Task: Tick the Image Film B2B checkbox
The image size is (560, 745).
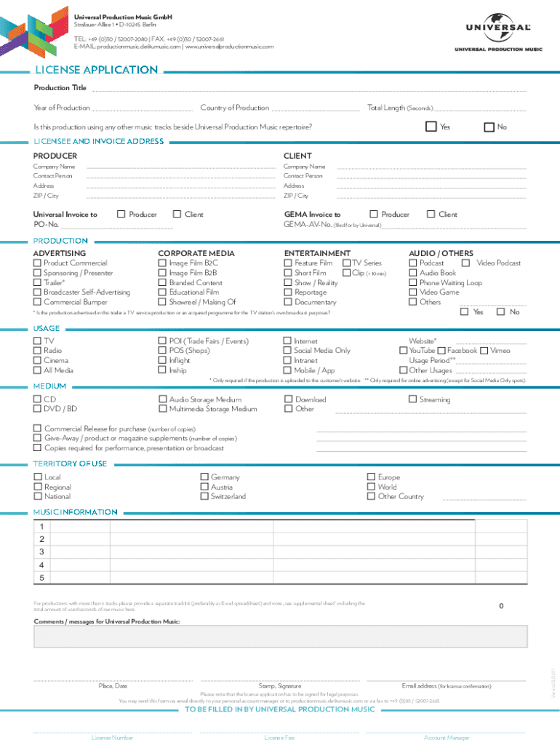Action: pyautogui.click(x=163, y=273)
